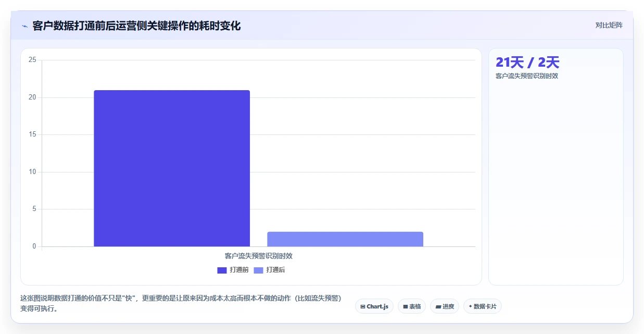The width and height of the screenshot is (644, 334).
Task: Select the 进度 tag
Action: click(x=445, y=306)
